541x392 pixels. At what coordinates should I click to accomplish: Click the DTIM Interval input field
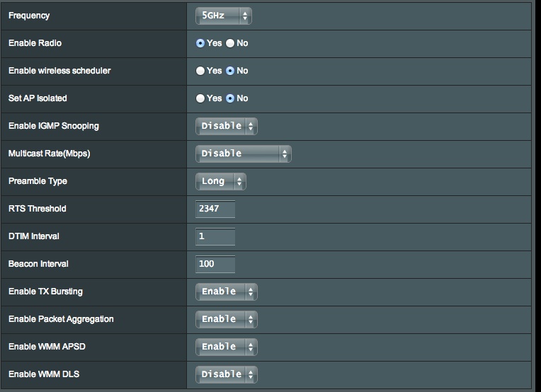[215, 236]
